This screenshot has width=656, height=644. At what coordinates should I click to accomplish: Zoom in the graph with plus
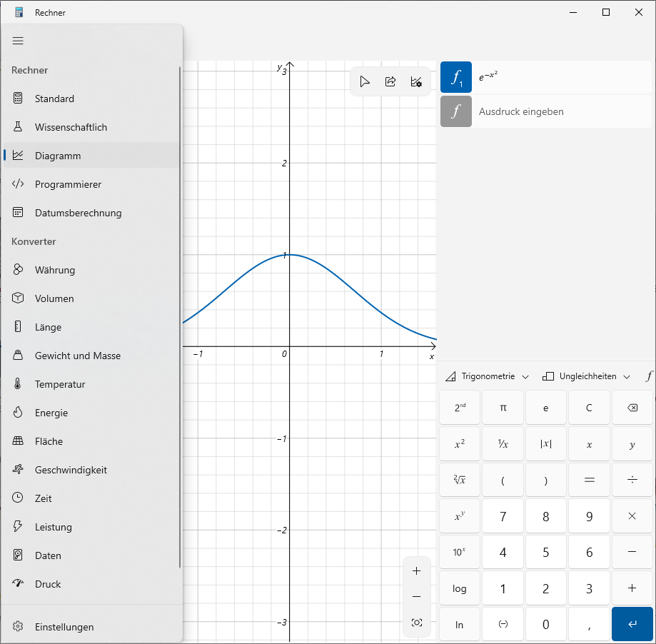point(416,571)
